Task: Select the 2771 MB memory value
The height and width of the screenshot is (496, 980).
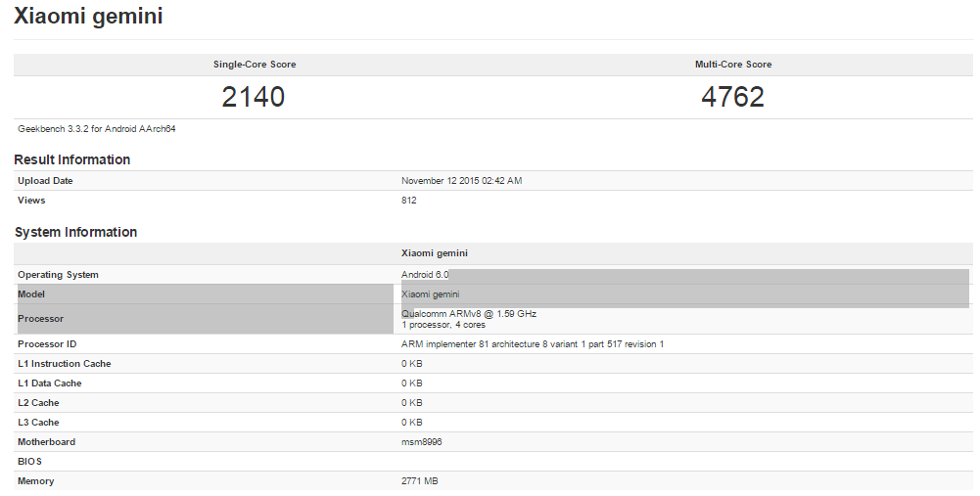Action: point(419,481)
